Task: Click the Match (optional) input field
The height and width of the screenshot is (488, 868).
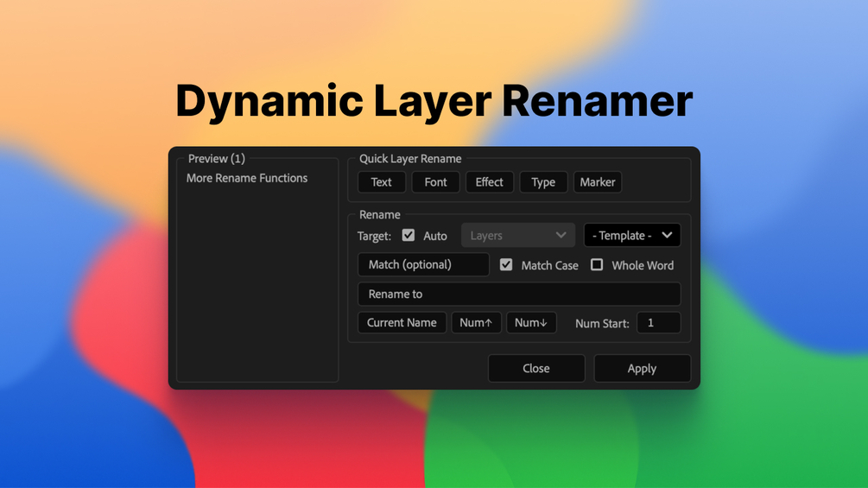Action: click(x=423, y=264)
